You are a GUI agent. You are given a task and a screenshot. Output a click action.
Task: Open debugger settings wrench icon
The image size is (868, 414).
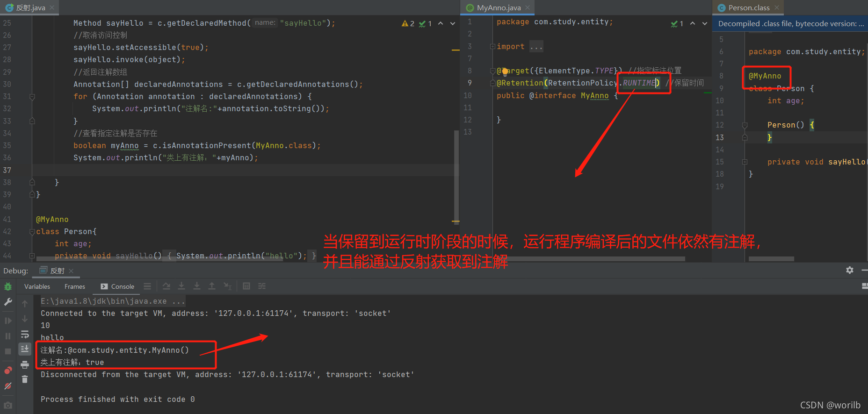point(8,302)
